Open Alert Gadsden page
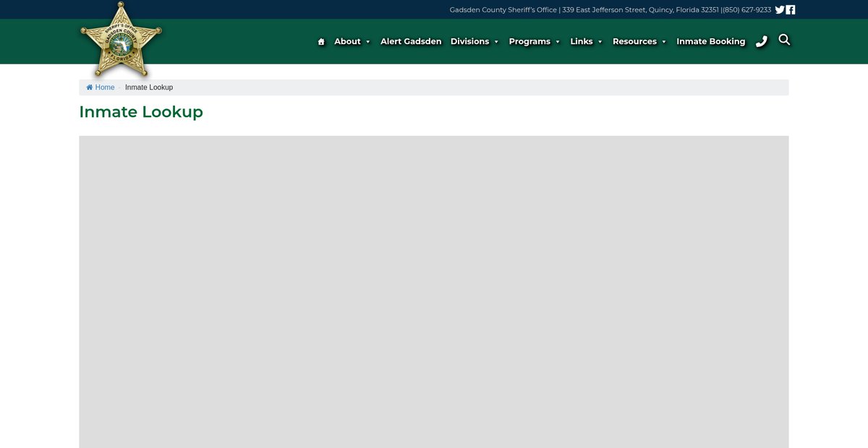Image resolution: width=868 pixels, height=448 pixels. 411,42
